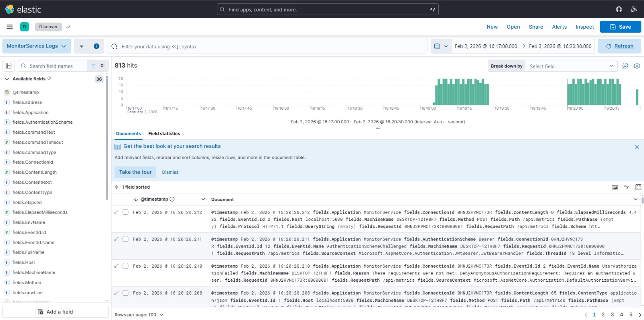Click the field list sidebar scrollbar
This screenshot has height=320, width=644.
(x=107, y=137)
